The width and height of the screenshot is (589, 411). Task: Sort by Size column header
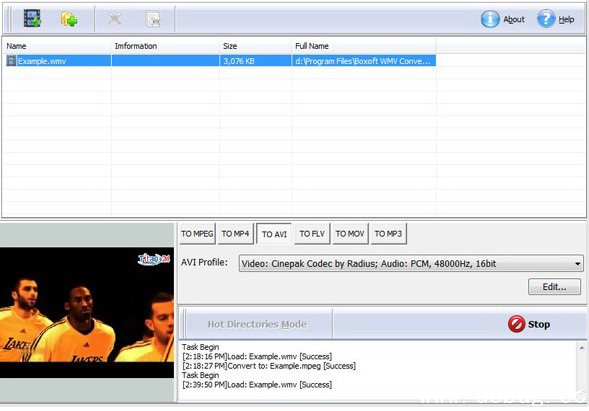[x=255, y=46]
